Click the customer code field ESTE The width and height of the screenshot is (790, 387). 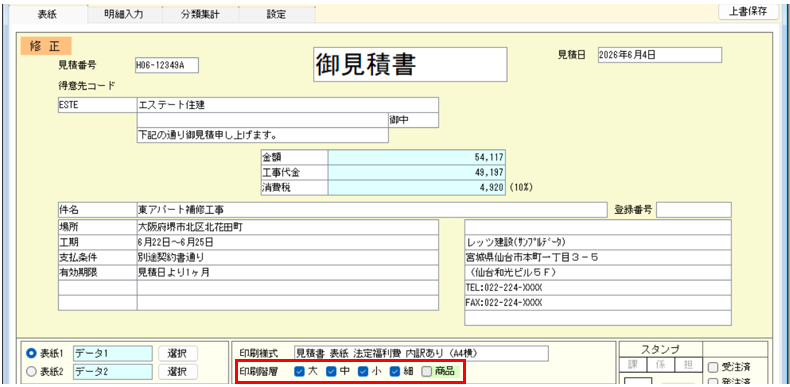click(x=97, y=105)
